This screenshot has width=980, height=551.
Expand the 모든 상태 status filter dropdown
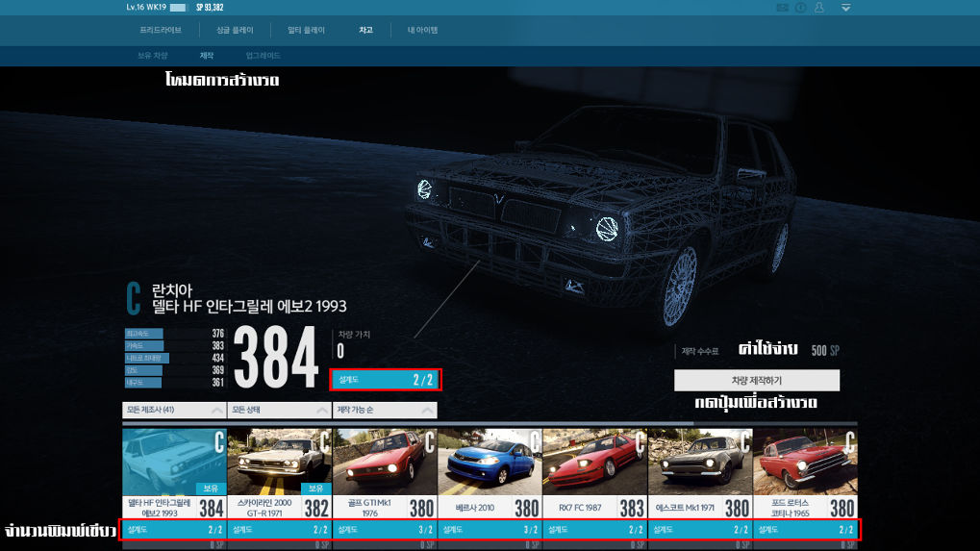click(x=279, y=411)
